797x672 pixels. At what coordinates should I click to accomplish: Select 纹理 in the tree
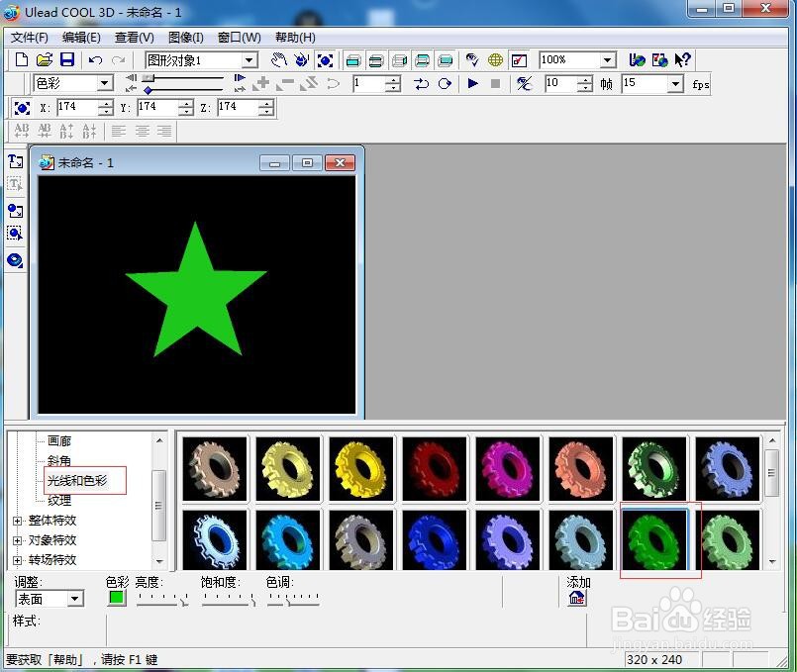pyautogui.click(x=59, y=501)
